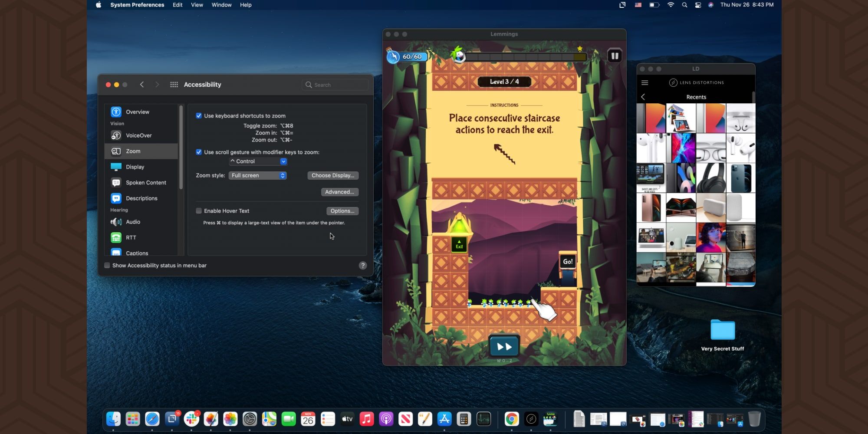The height and width of the screenshot is (434, 868).
Task: Select Descriptions in the sidebar
Action: [141, 198]
